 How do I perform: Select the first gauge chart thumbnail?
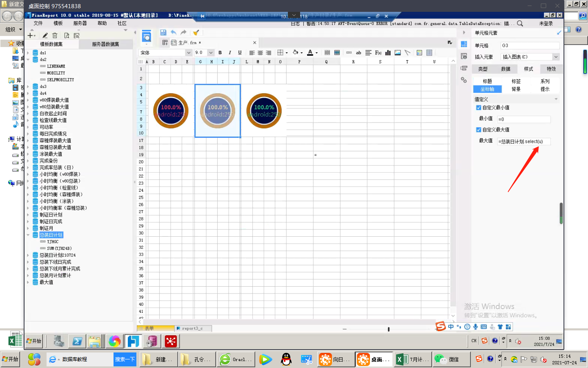(171, 111)
